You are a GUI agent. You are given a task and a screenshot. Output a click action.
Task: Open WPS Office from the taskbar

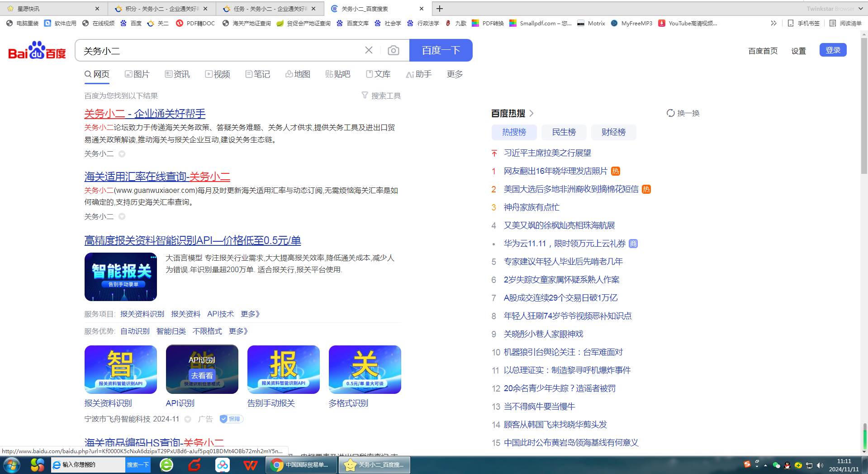(x=250, y=465)
